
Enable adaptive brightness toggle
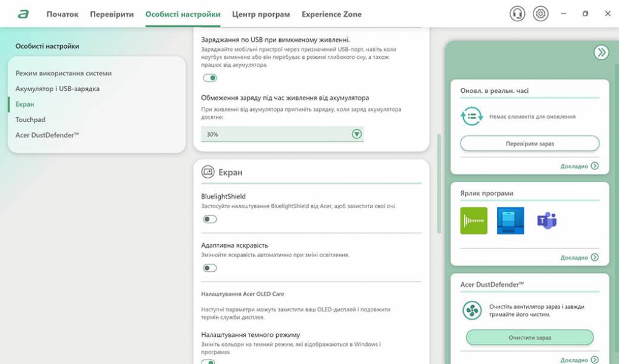(x=210, y=268)
